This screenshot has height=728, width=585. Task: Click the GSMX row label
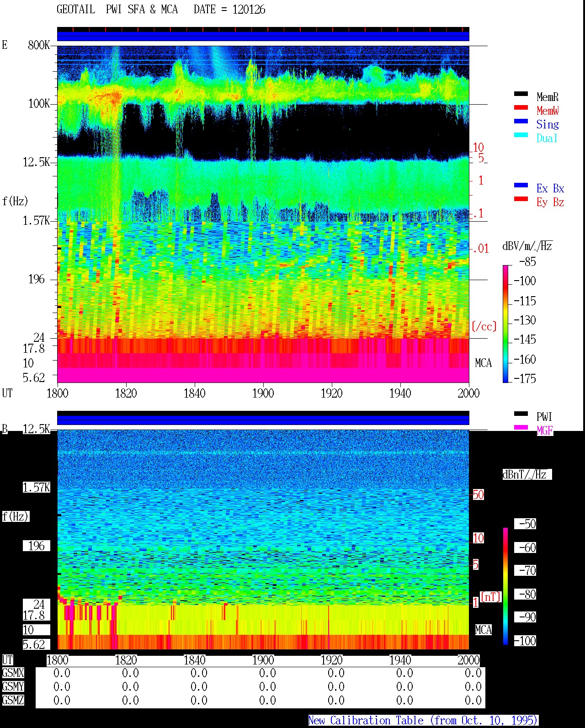13,673
